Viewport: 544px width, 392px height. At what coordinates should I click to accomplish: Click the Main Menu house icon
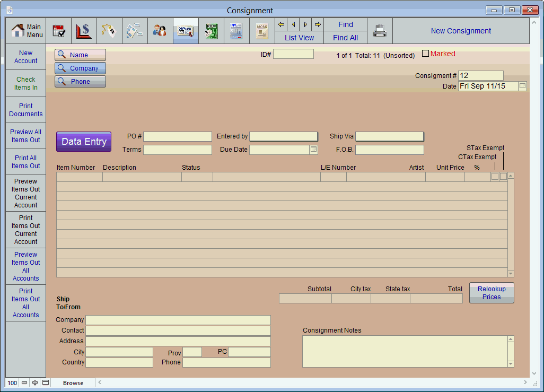[x=25, y=30]
